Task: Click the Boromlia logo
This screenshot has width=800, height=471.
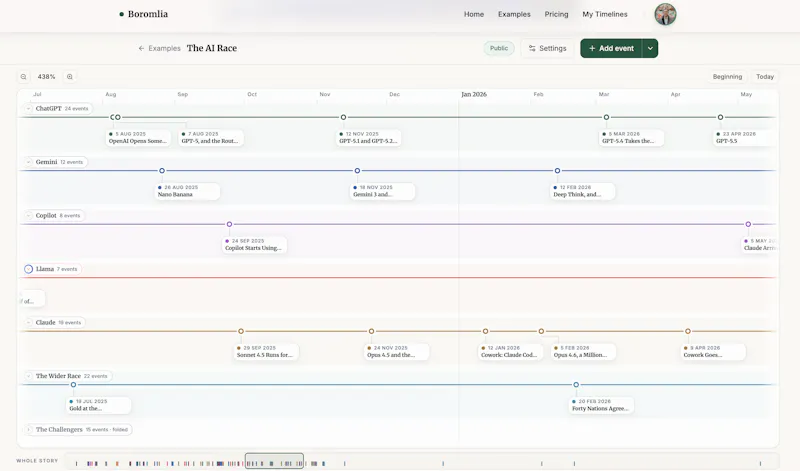Action: [x=143, y=14]
